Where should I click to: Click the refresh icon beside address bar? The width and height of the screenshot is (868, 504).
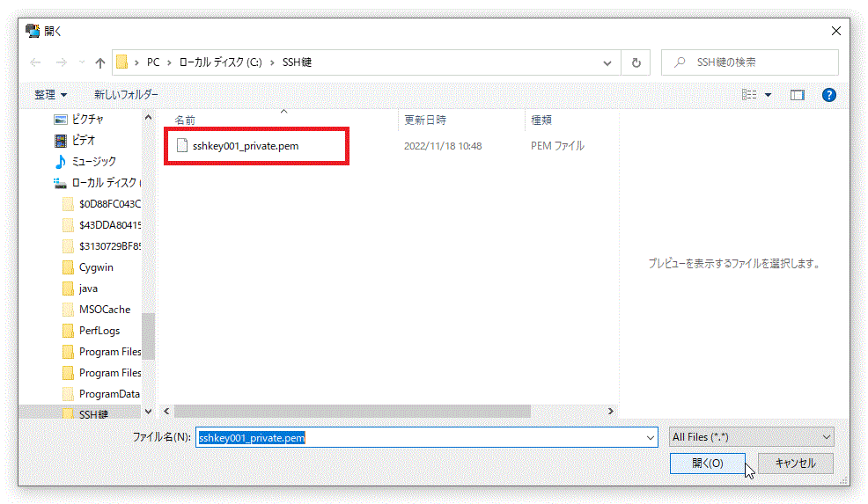coord(636,62)
